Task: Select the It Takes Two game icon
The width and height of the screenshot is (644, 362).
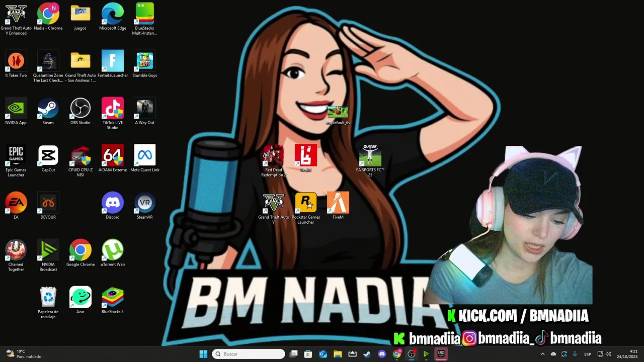Action: (16, 64)
